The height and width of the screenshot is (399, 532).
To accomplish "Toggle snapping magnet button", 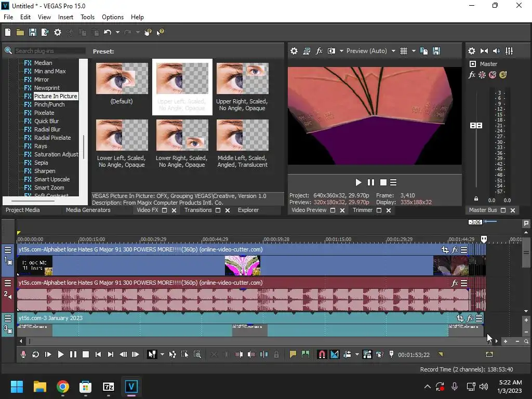I will (322, 354).
